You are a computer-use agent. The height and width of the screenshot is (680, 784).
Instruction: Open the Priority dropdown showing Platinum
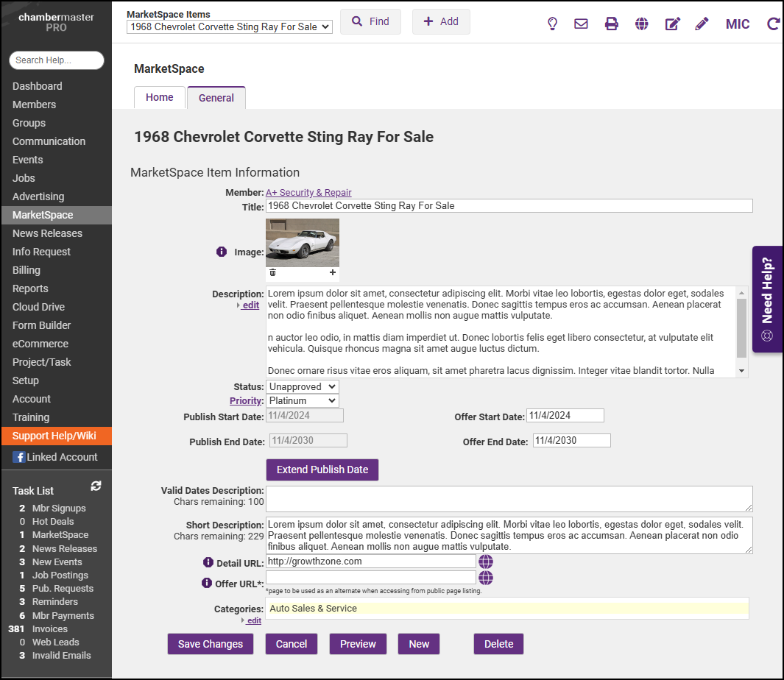[x=302, y=401]
